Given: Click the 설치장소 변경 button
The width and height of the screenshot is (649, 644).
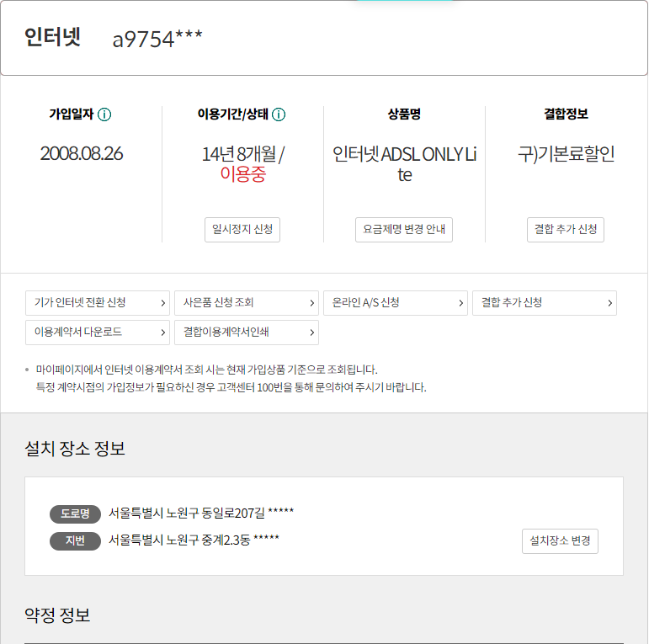Looking at the screenshot, I should 560,541.
